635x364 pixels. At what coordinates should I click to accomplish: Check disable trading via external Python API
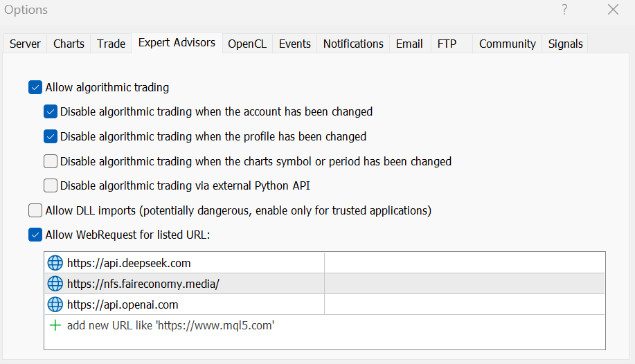pos(50,185)
